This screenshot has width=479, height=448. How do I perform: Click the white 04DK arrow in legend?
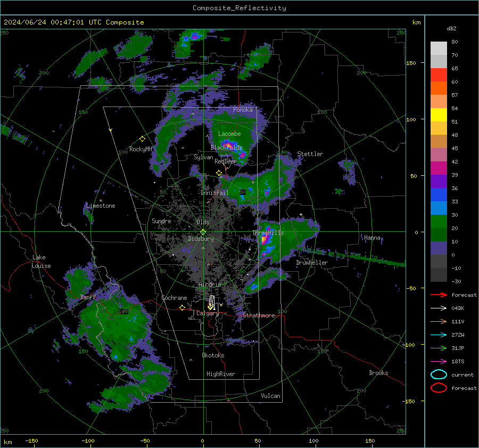coord(439,308)
